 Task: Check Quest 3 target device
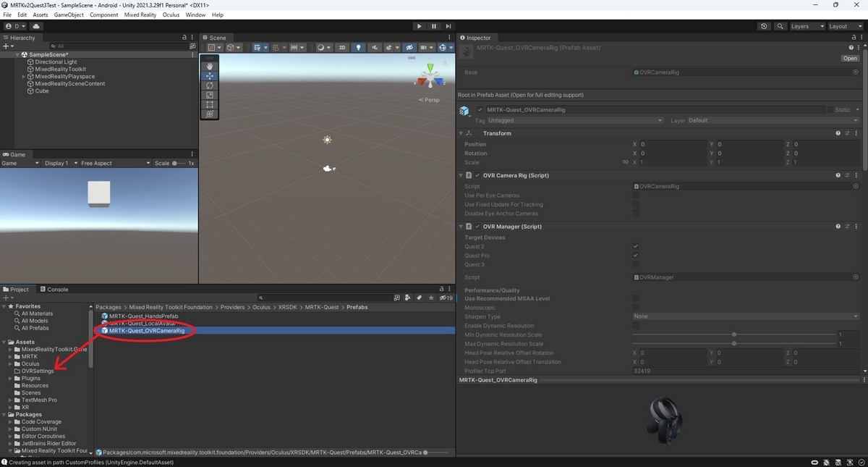(635, 265)
